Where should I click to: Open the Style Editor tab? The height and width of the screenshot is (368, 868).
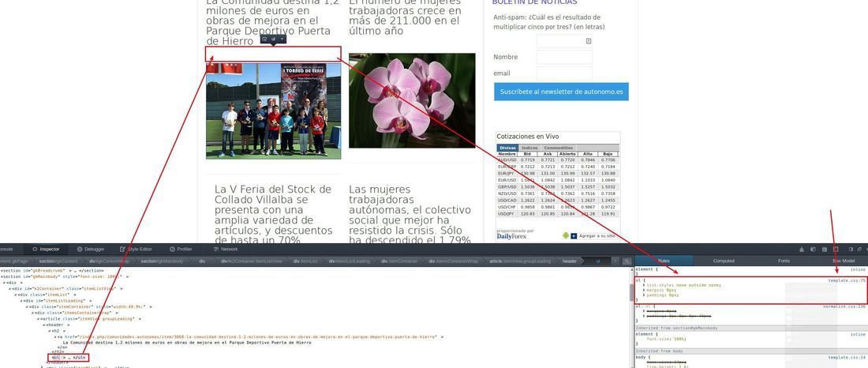point(137,250)
